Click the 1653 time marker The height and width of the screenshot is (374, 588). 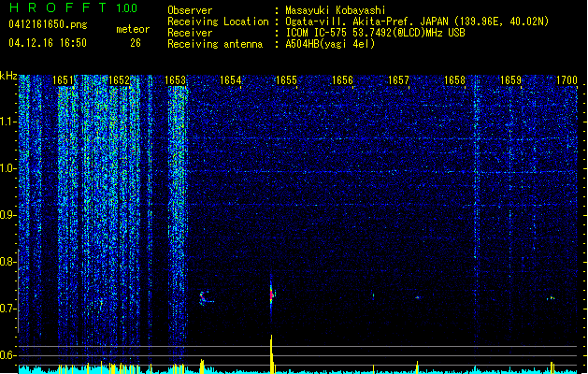coord(175,80)
